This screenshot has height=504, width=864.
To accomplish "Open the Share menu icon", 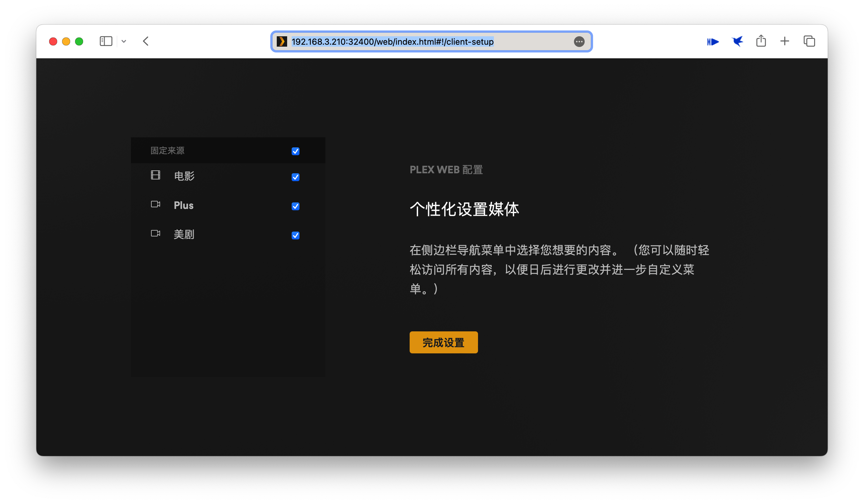I will [761, 41].
